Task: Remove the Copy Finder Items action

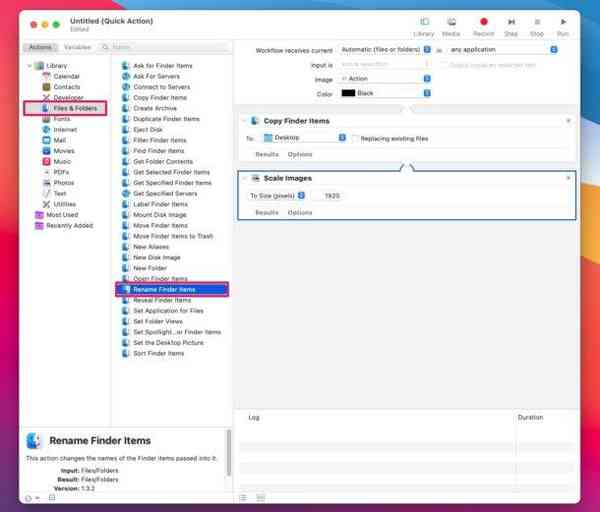Action: pyautogui.click(x=568, y=121)
